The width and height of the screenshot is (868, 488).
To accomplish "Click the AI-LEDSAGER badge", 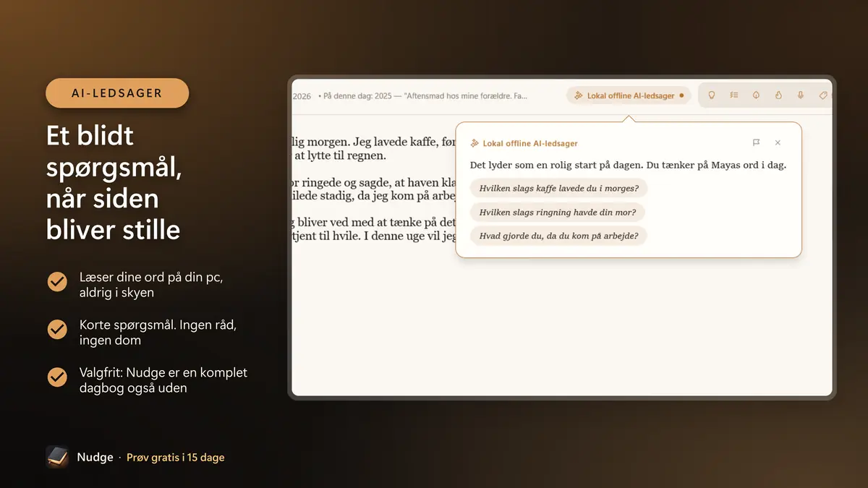I will [x=117, y=93].
